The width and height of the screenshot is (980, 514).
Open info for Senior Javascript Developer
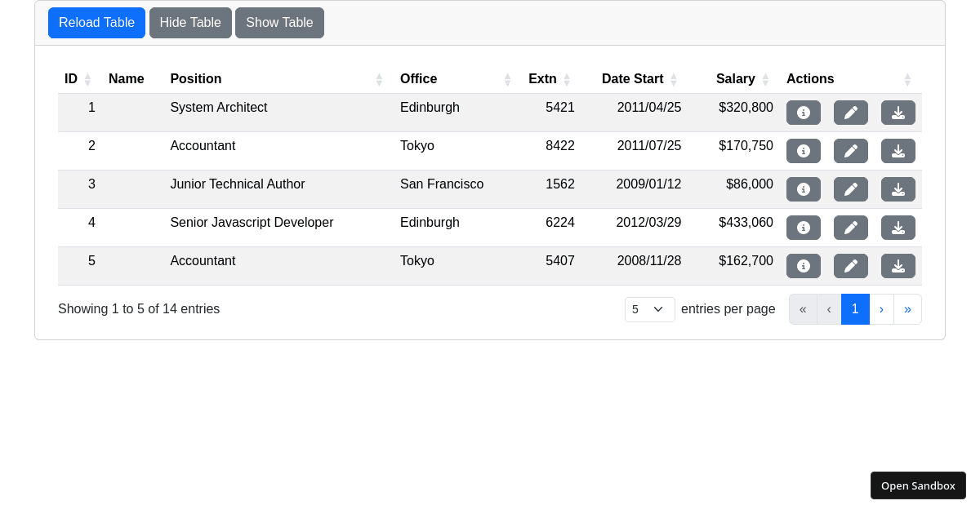(804, 228)
